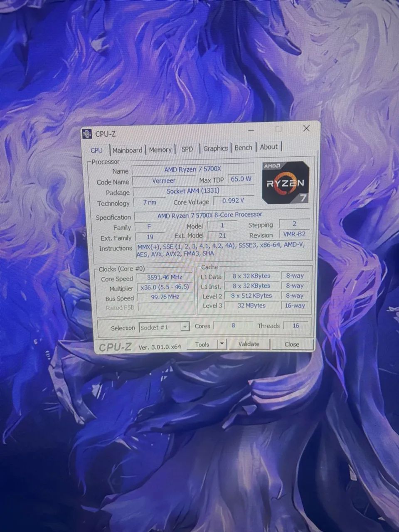399x532 pixels.
Task: Click the Tools button
Action: click(202, 344)
